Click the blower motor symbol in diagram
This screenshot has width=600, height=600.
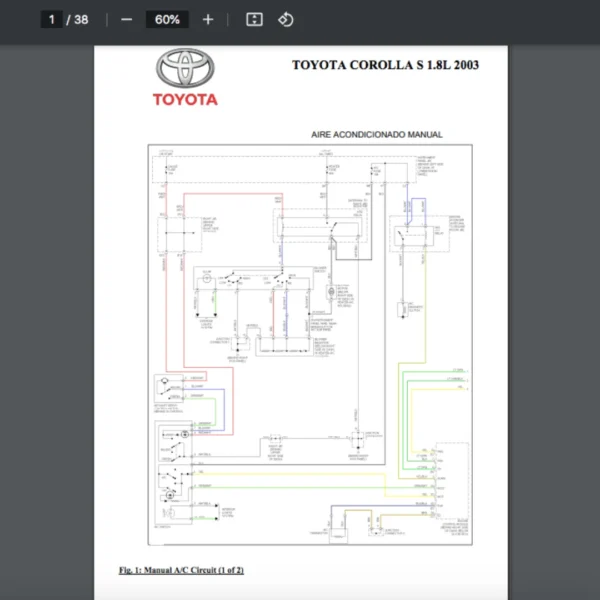pyautogui.click(x=330, y=291)
